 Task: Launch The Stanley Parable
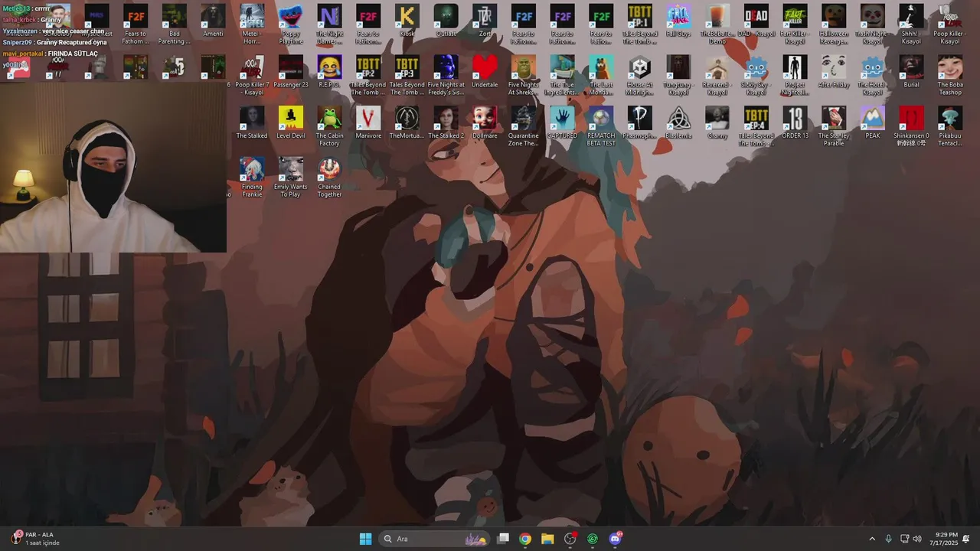pos(834,127)
